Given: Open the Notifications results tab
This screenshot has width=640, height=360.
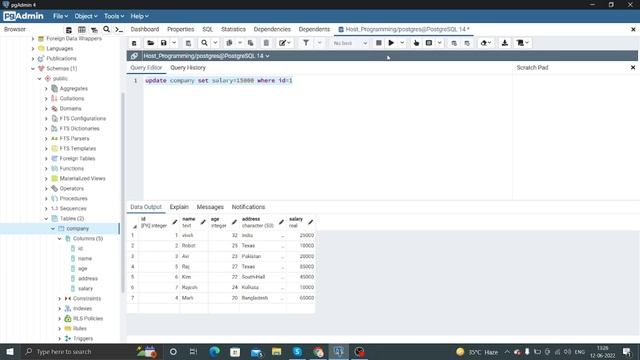Looking at the screenshot, I should click(248, 207).
